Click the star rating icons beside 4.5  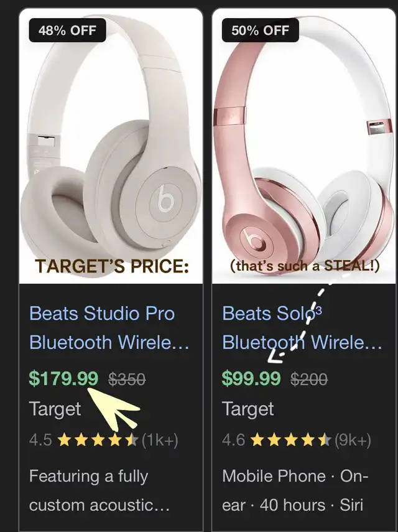(x=98, y=441)
